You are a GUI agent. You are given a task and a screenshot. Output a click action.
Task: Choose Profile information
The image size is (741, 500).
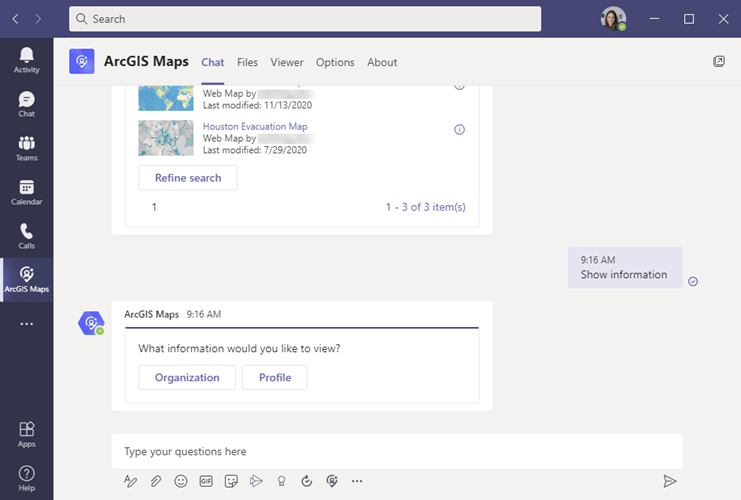275,378
